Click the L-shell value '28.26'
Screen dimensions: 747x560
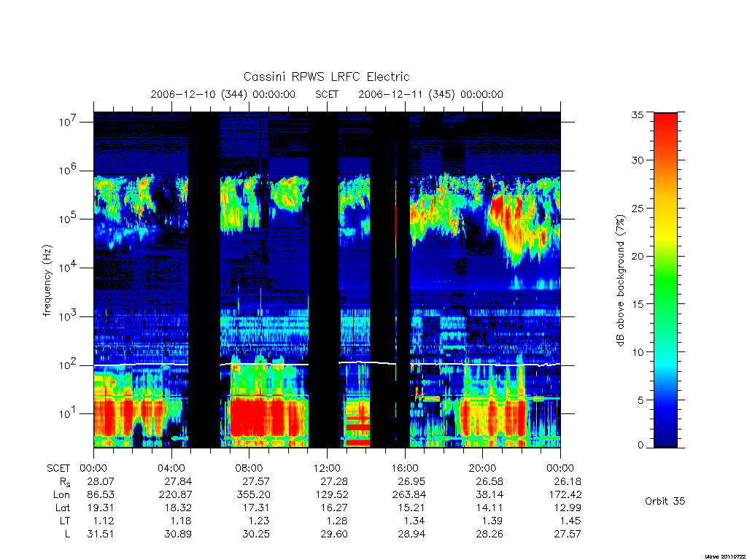click(x=489, y=534)
